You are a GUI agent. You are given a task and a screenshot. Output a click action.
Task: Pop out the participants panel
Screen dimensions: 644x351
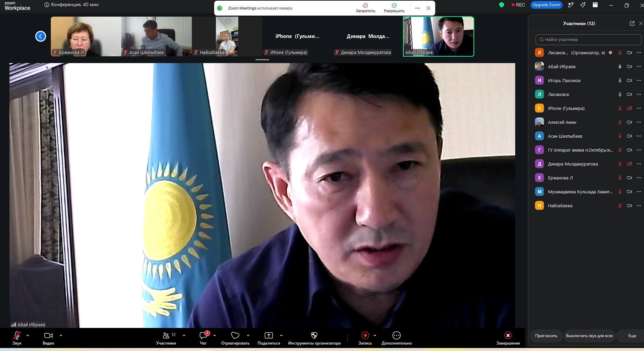tap(632, 23)
